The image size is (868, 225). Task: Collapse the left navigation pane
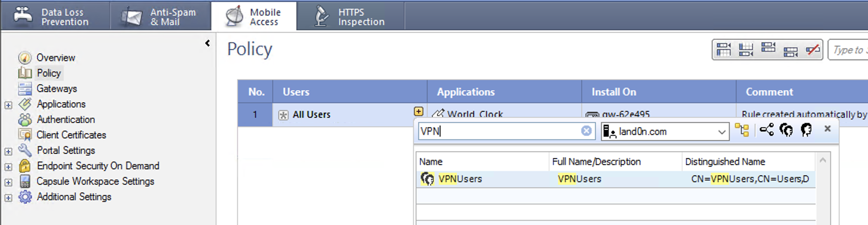(208, 43)
